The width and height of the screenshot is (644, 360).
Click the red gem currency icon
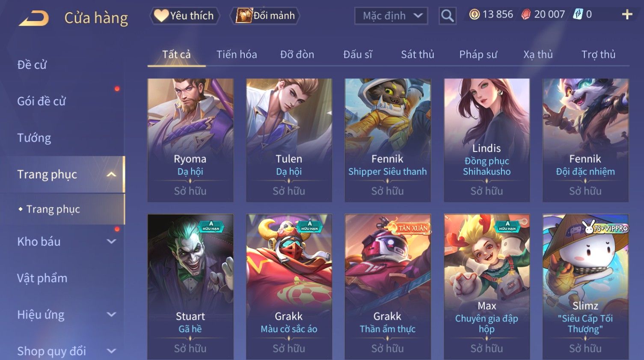[x=526, y=15]
